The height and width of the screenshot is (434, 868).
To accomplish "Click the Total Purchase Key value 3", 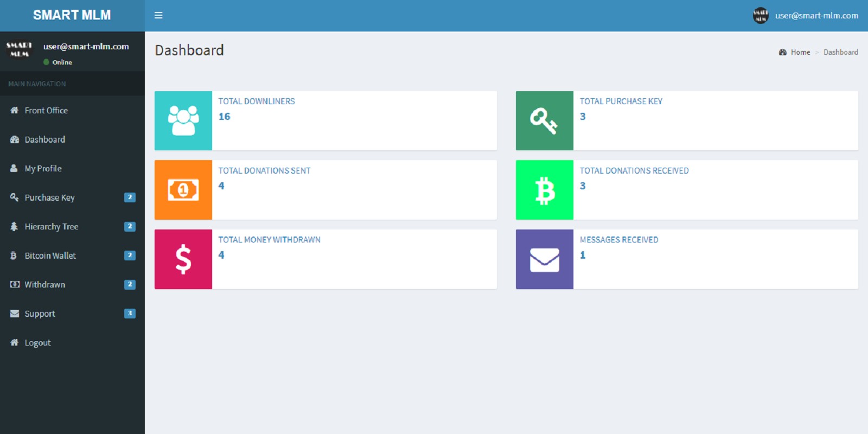I will 583,117.
